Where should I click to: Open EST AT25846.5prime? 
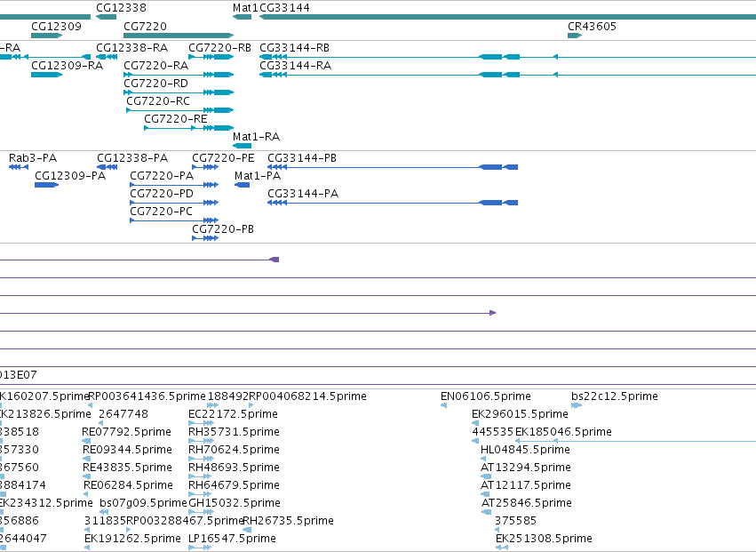(527, 503)
